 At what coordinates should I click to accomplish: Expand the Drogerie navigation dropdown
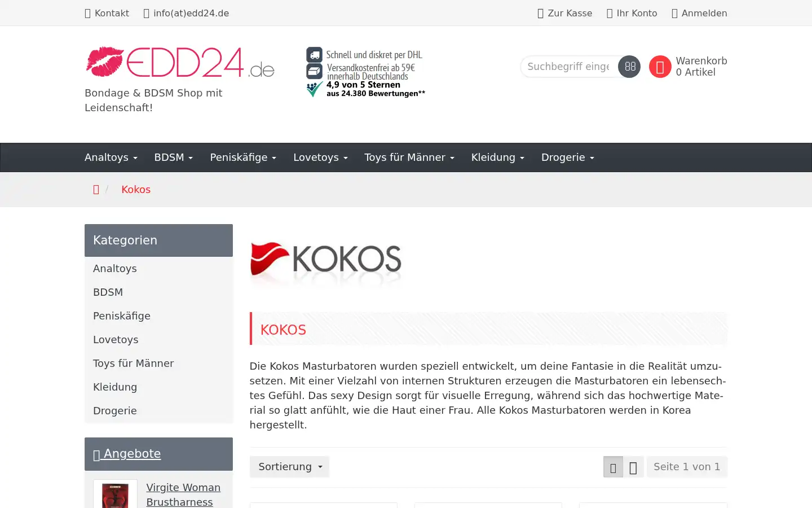tap(568, 157)
